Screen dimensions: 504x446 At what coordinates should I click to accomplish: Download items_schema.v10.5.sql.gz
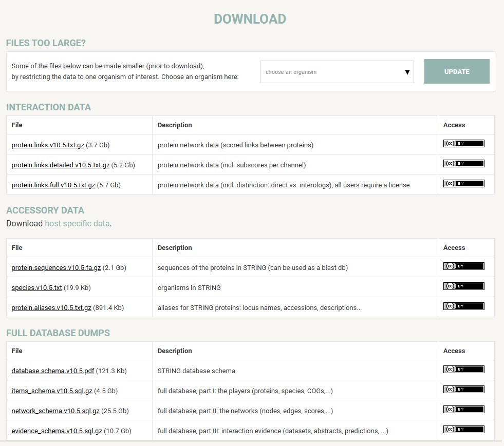(x=52, y=391)
